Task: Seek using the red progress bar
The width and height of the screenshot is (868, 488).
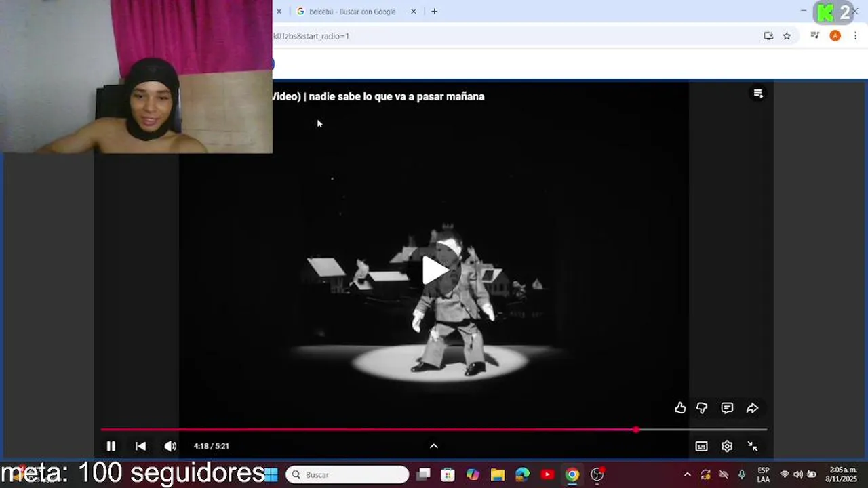Action: point(434,430)
